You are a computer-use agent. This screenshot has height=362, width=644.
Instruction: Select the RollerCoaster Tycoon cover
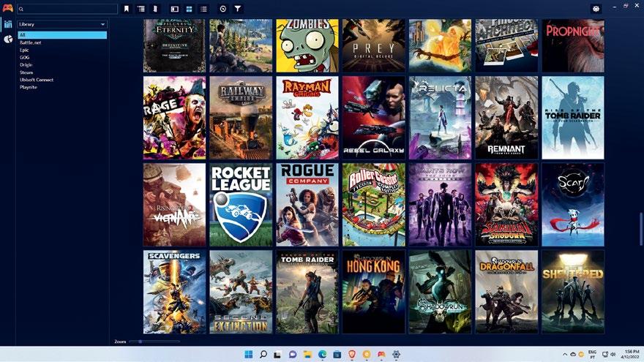click(374, 205)
